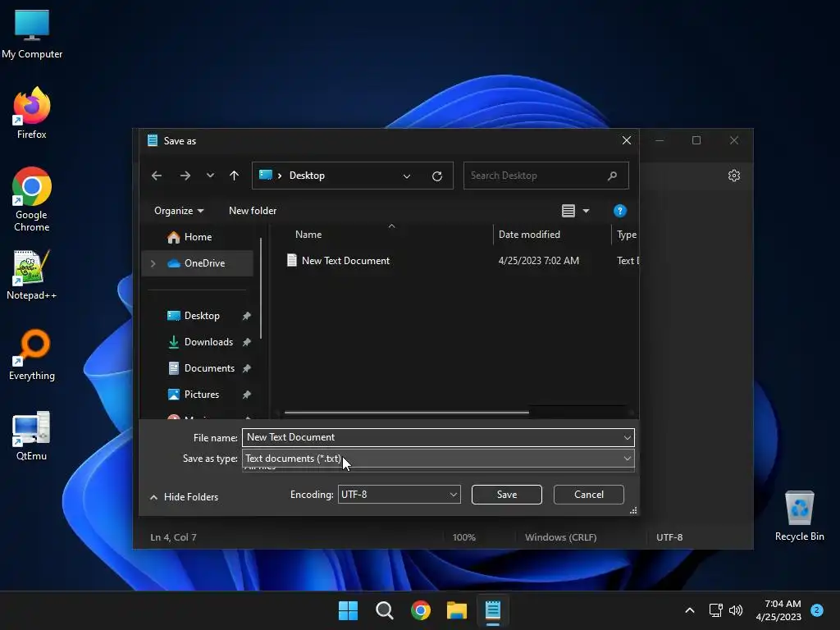The height and width of the screenshot is (630, 840).
Task: Open pinned Documents folder
Action: point(209,368)
